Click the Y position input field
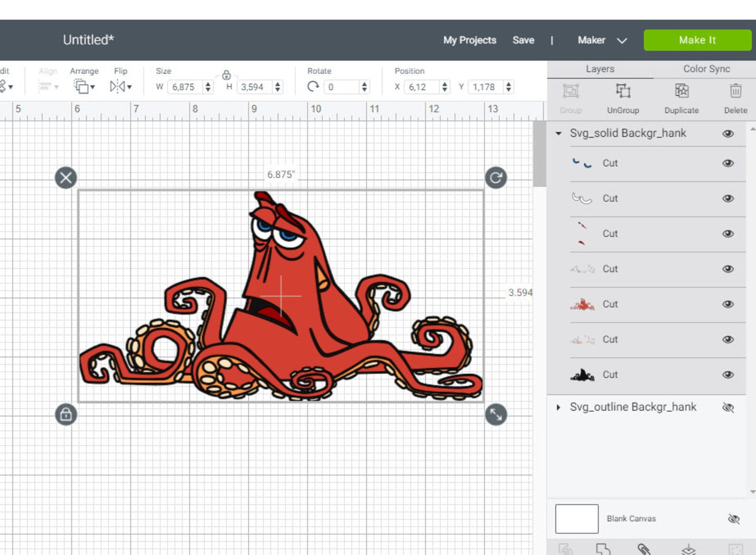756x555 pixels. point(486,87)
